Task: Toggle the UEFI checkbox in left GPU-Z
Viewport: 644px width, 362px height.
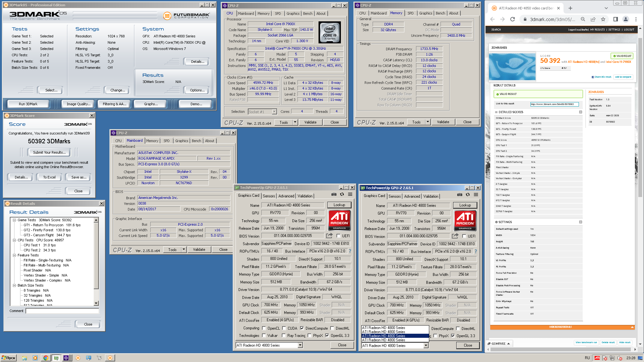Action: (338, 236)
